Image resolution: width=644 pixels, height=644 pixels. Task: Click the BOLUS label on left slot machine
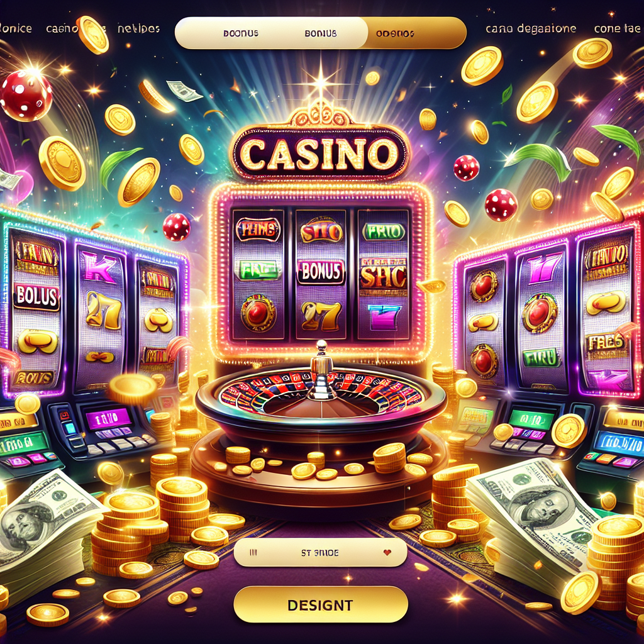[x=36, y=297]
